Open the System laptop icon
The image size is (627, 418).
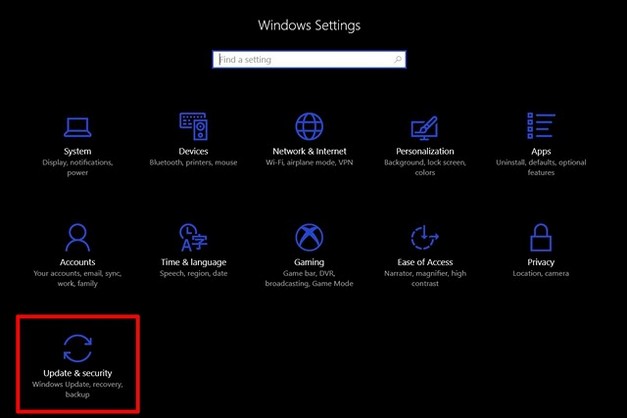click(78, 127)
